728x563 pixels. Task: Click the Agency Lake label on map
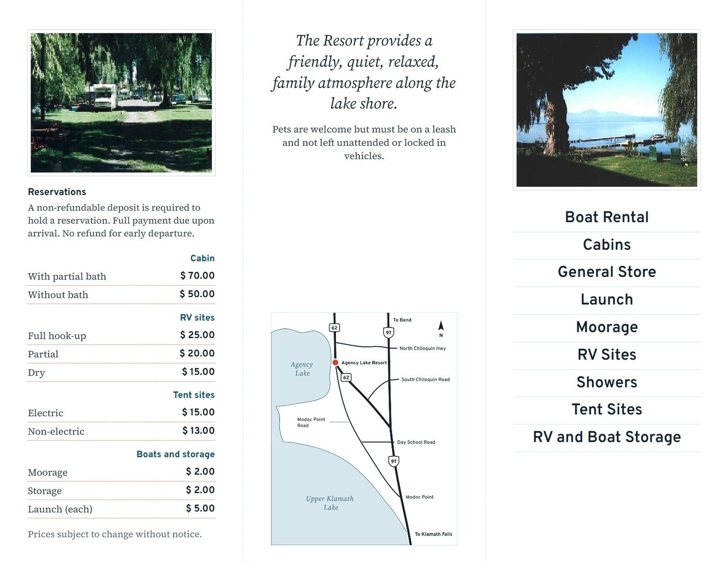[302, 369]
